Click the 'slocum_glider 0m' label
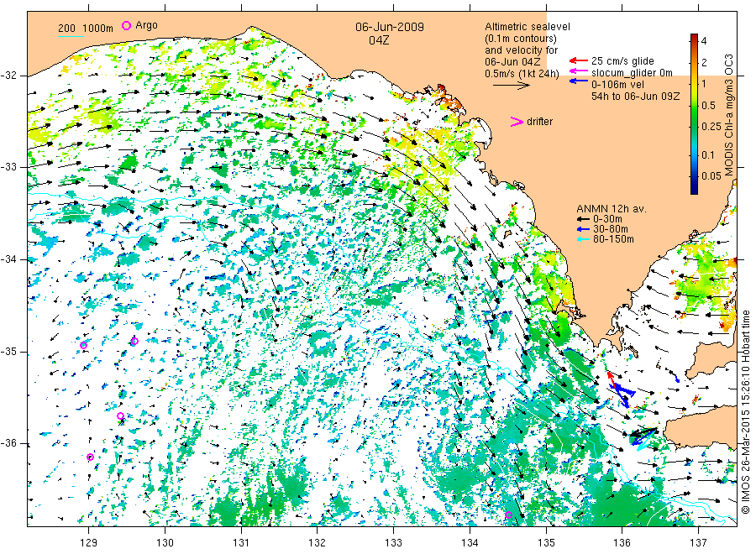 click(x=632, y=73)
